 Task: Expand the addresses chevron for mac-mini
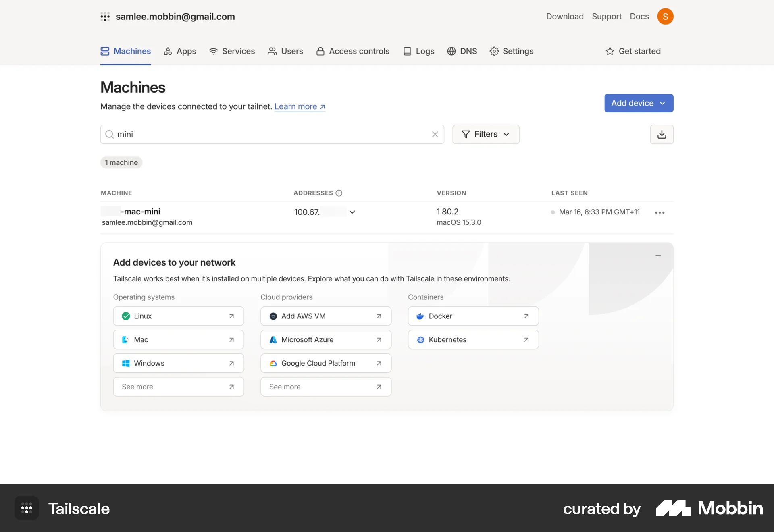[352, 212]
